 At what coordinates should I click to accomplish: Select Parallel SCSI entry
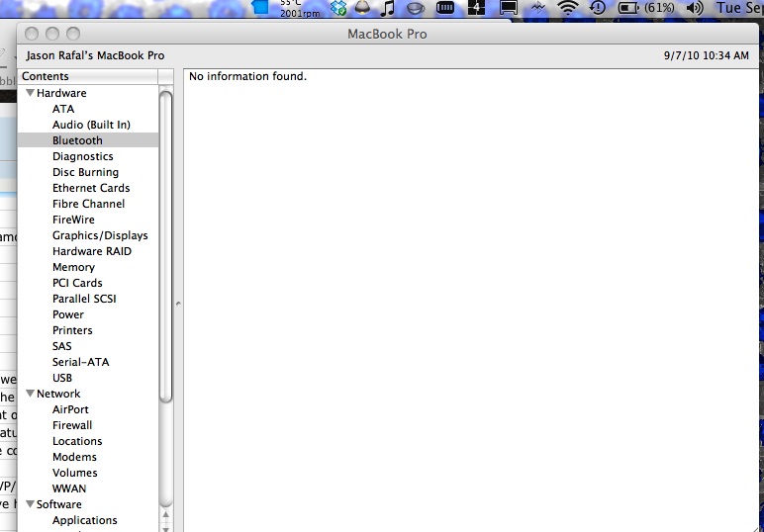pyautogui.click(x=84, y=299)
